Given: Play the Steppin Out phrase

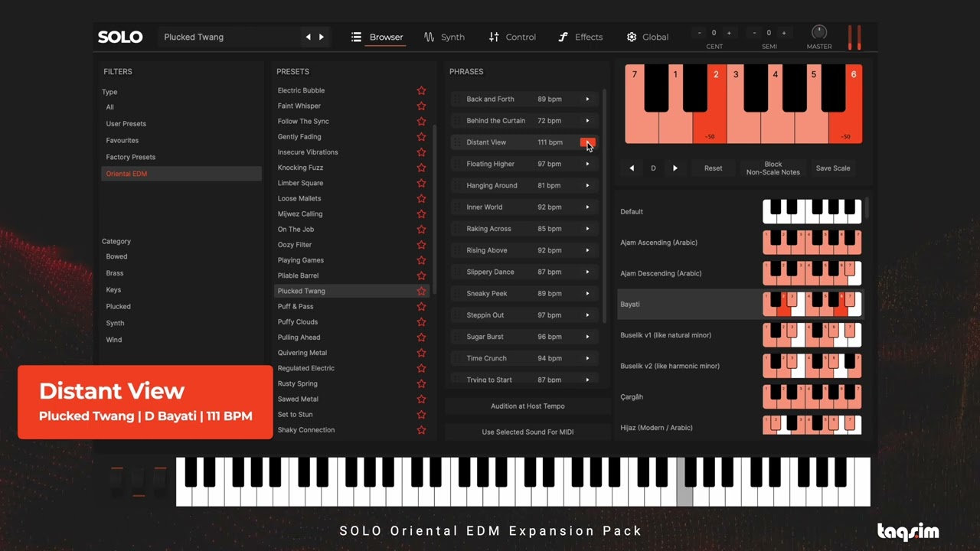Looking at the screenshot, I should (x=587, y=315).
